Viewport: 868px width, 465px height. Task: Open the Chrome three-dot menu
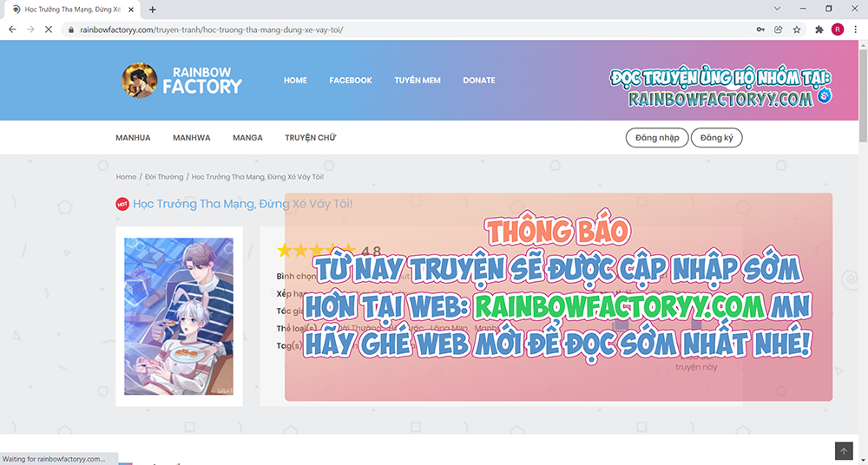tap(855, 29)
